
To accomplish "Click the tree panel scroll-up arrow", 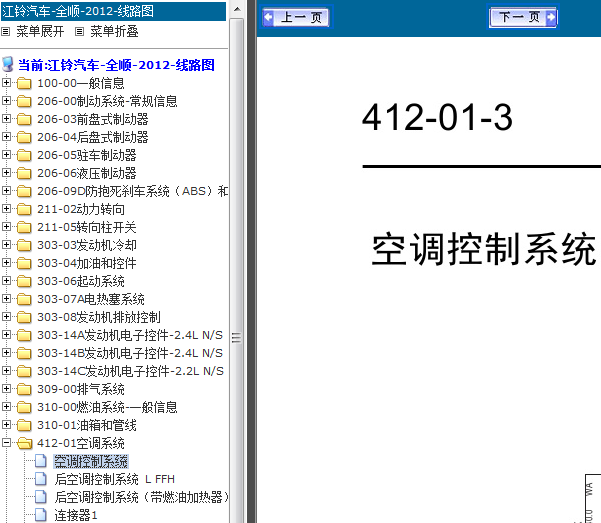I will tap(237, 9).
